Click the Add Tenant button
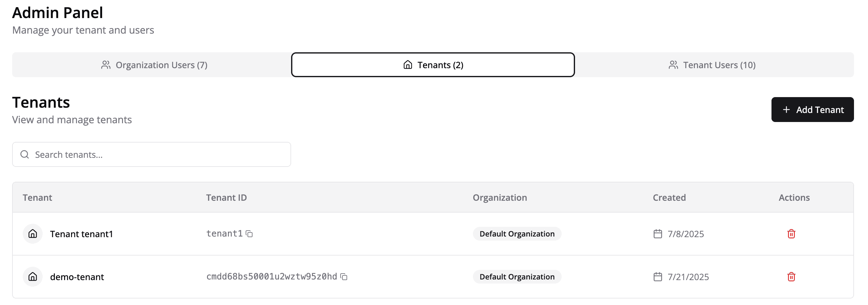The width and height of the screenshot is (868, 305). (x=812, y=110)
